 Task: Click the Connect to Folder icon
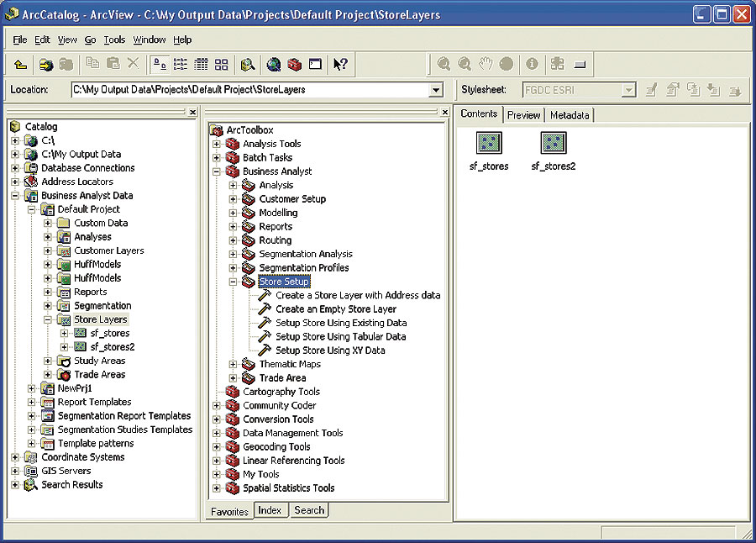point(46,64)
